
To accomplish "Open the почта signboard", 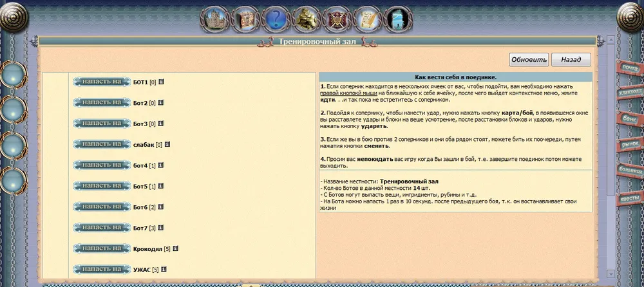I will coord(630,68).
